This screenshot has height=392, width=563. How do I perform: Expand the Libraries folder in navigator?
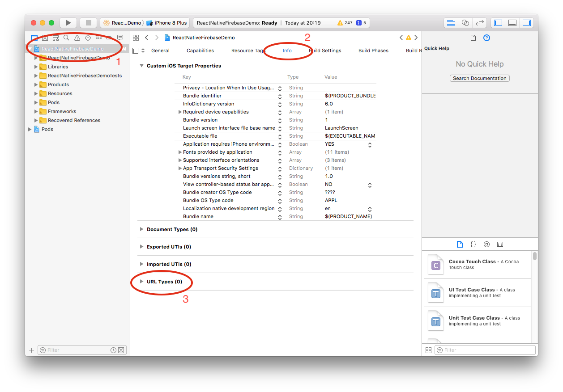coord(37,67)
